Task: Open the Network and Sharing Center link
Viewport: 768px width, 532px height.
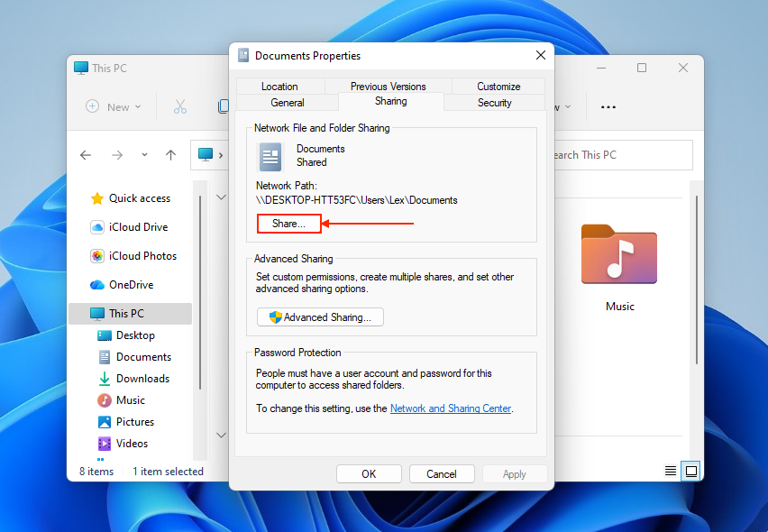Action: [x=450, y=408]
